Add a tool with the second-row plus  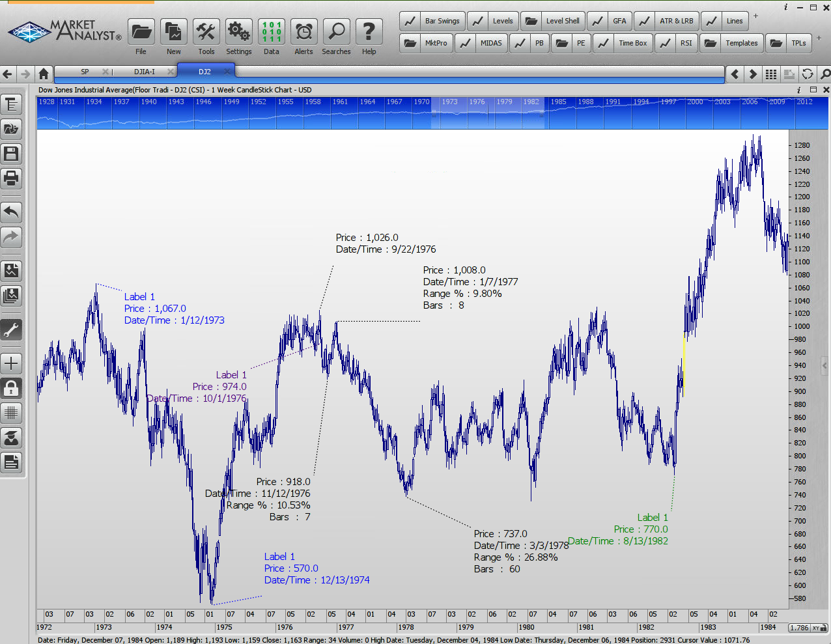(x=819, y=38)
